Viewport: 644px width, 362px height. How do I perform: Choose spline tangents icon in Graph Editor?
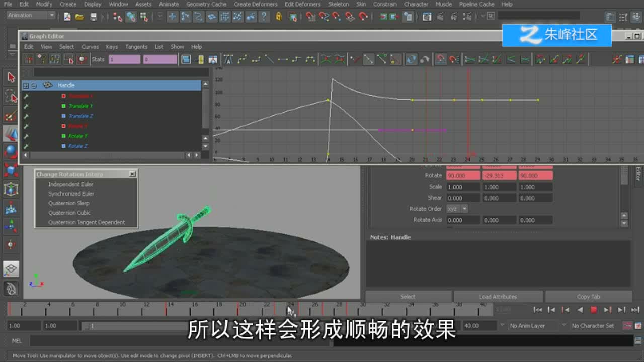click(242, 59)
